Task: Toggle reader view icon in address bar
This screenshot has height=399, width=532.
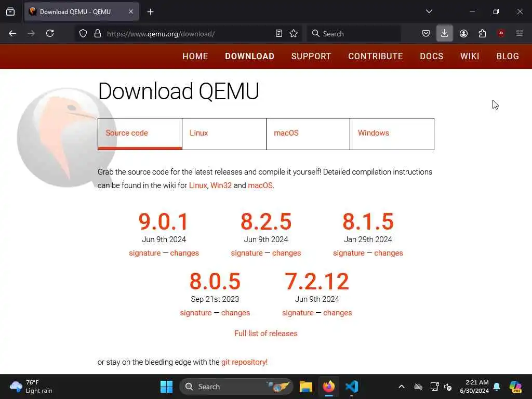Action: tap(279, 34)
